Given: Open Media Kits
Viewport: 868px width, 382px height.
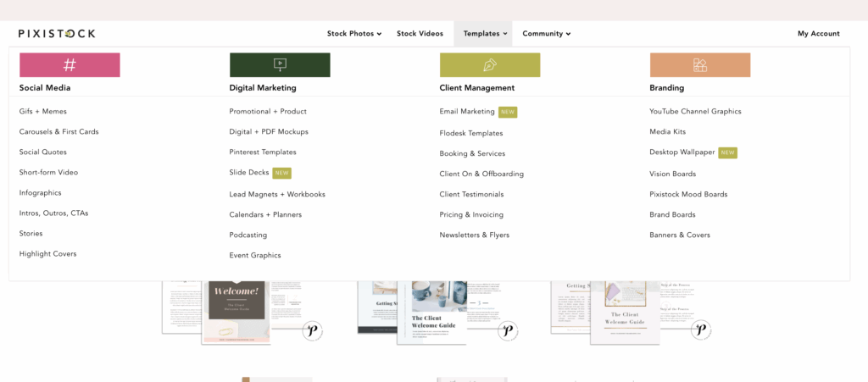Looking at the screenshot, I should coord(668,132).
